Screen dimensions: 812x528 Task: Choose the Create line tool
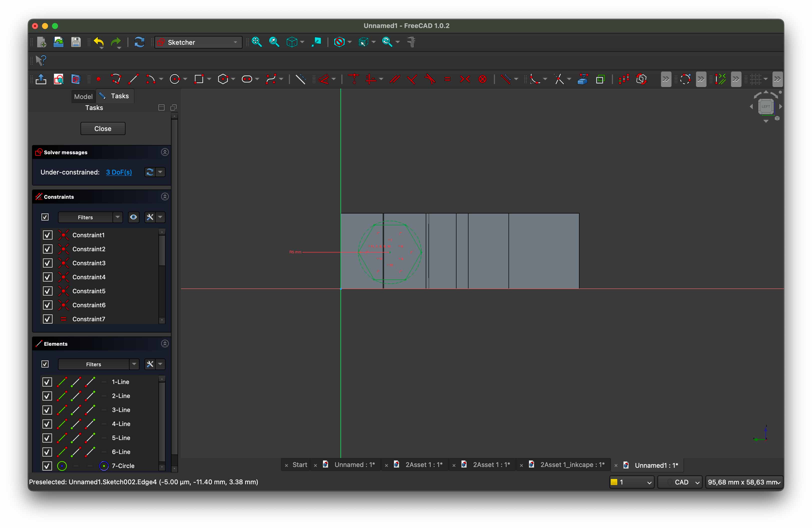133,79
